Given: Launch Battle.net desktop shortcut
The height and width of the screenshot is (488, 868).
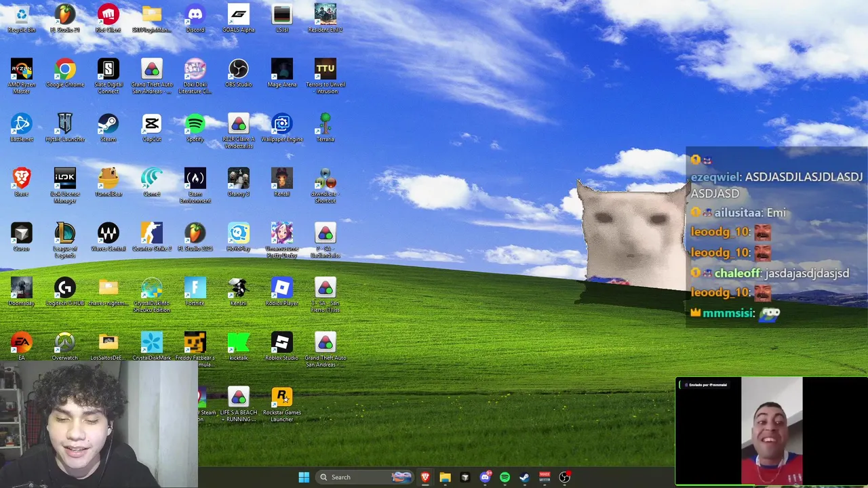Looking at the screenshot, I should click(22, 127).
